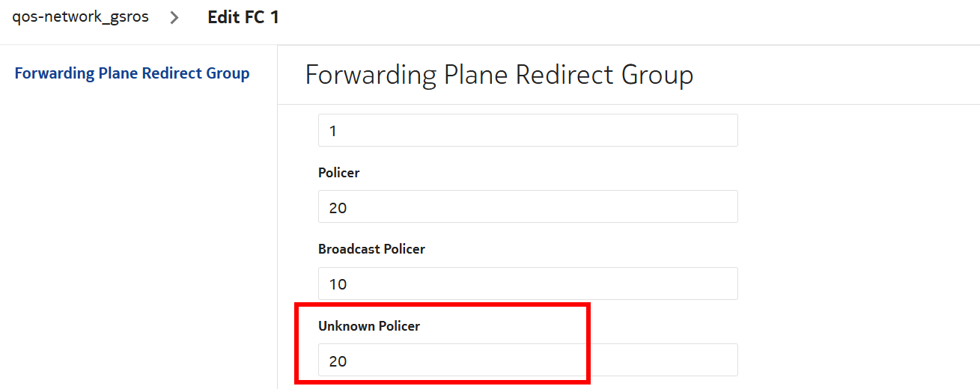The image size is (980, 389).
Task: Select the Forwarding Plane Redirect Group navigation tab
Action: click(x=132, y=73)
